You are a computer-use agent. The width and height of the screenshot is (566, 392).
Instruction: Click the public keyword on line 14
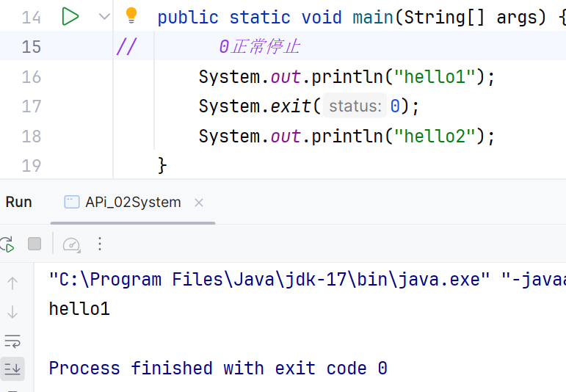(188, 18)
